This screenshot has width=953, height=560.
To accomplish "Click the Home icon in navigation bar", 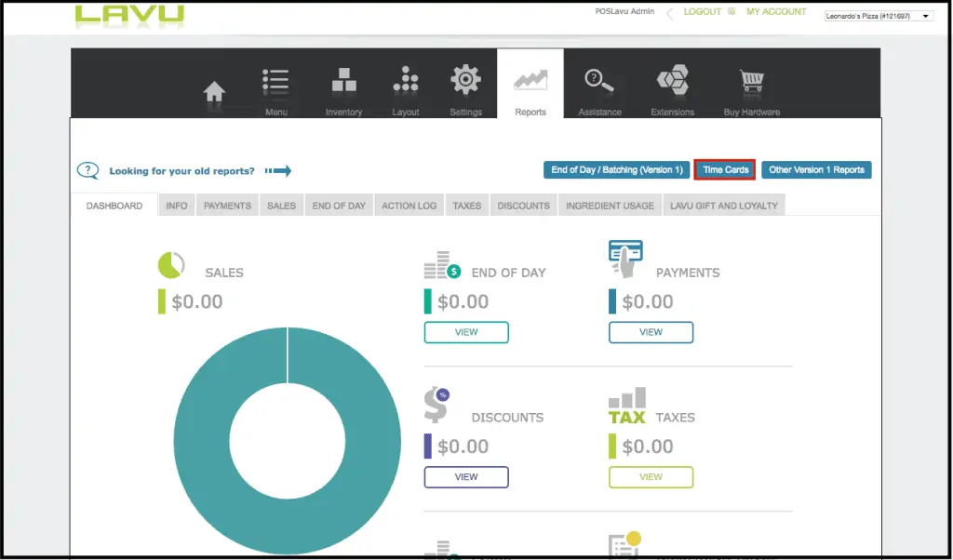I will coord(215,92).
